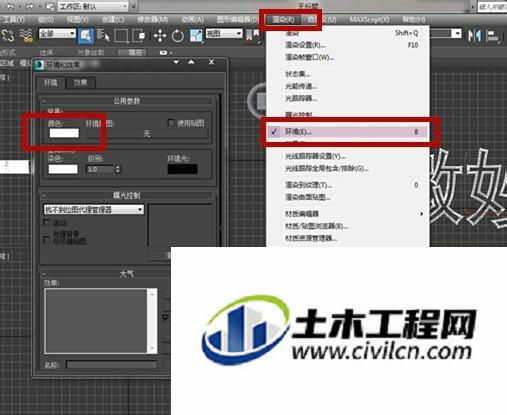Collapse the 曝光控制 rollout
The image size is (507, 415).
point(127,195)
